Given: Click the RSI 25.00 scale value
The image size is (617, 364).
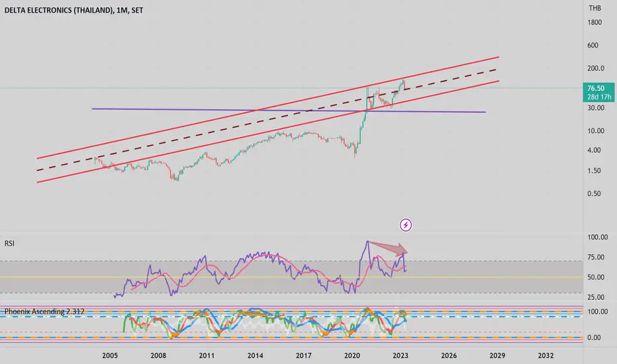Looking at the screenshot, I should point(596,298).
